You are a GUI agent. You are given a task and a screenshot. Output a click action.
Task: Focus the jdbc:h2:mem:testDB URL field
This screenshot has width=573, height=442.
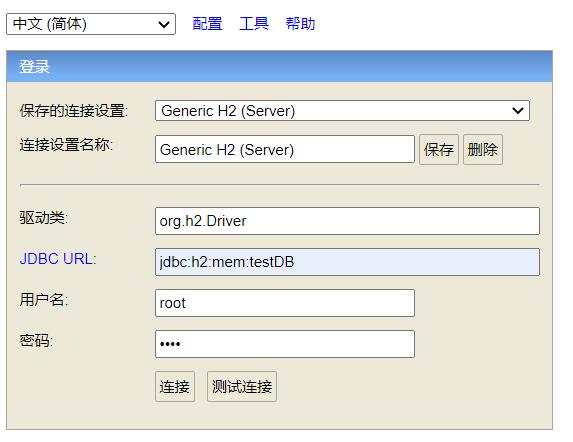pyautogui.click(x=347, y=262)
